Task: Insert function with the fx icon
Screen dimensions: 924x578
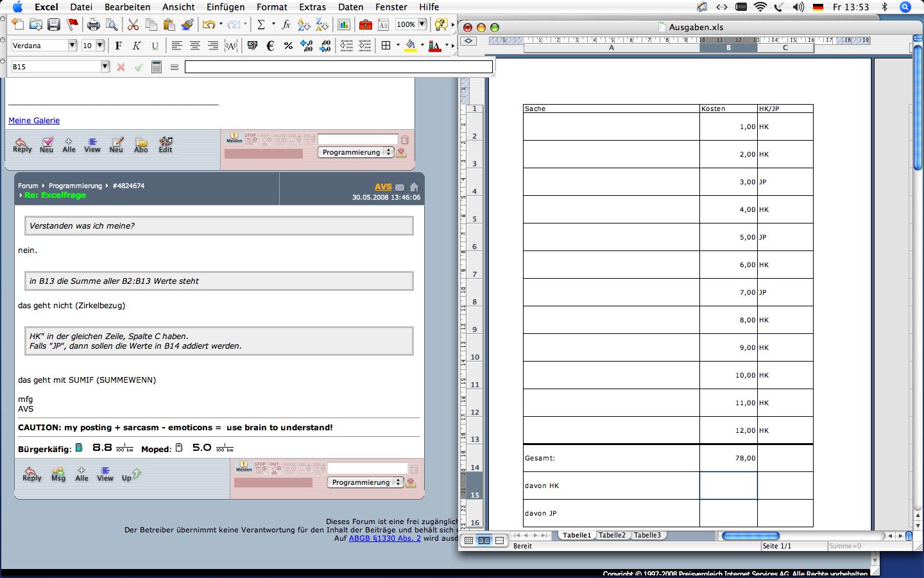Action: click(286, 24)
